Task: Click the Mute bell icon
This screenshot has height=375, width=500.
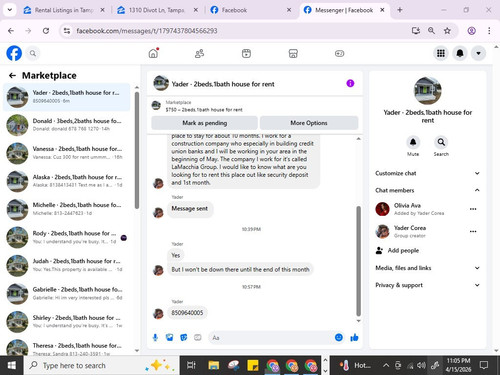Action: click(x=413, y=142)
